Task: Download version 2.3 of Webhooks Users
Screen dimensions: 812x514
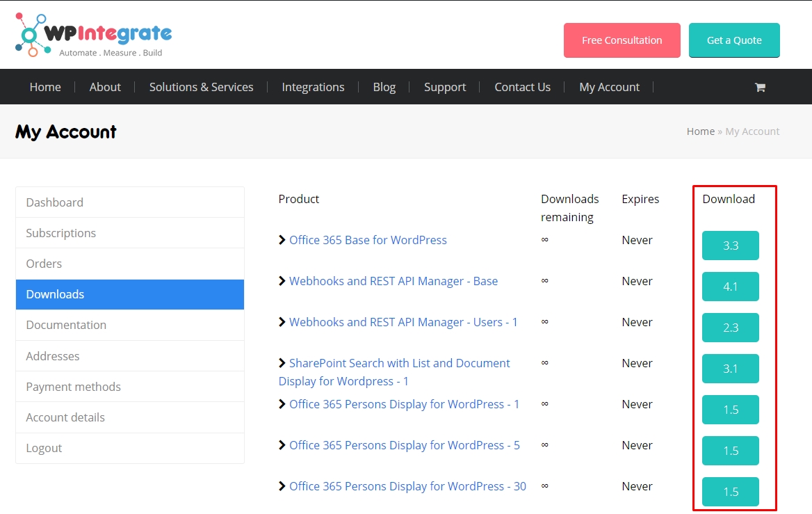Action: point(731,328)
